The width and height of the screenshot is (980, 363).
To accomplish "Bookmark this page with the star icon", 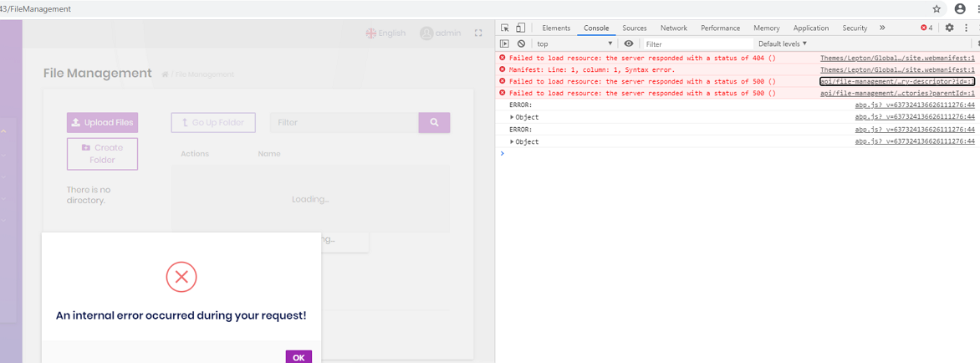I will (937, 8).
